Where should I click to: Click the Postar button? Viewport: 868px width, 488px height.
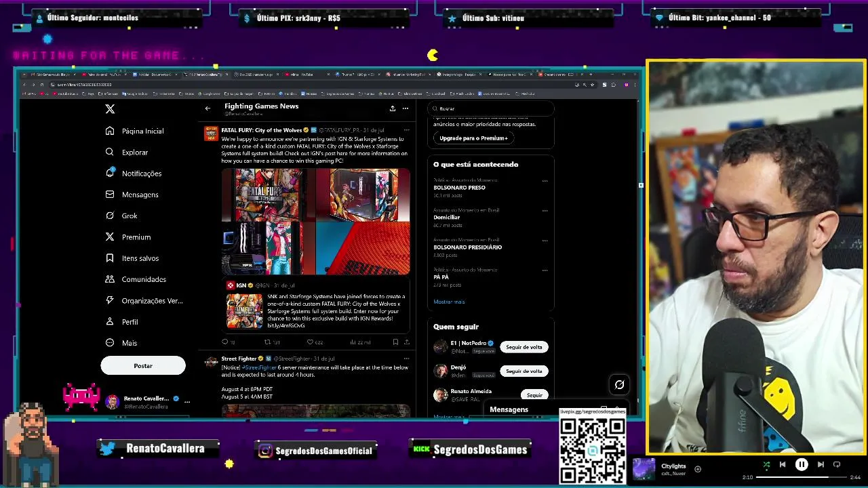[x=143, y=365]
